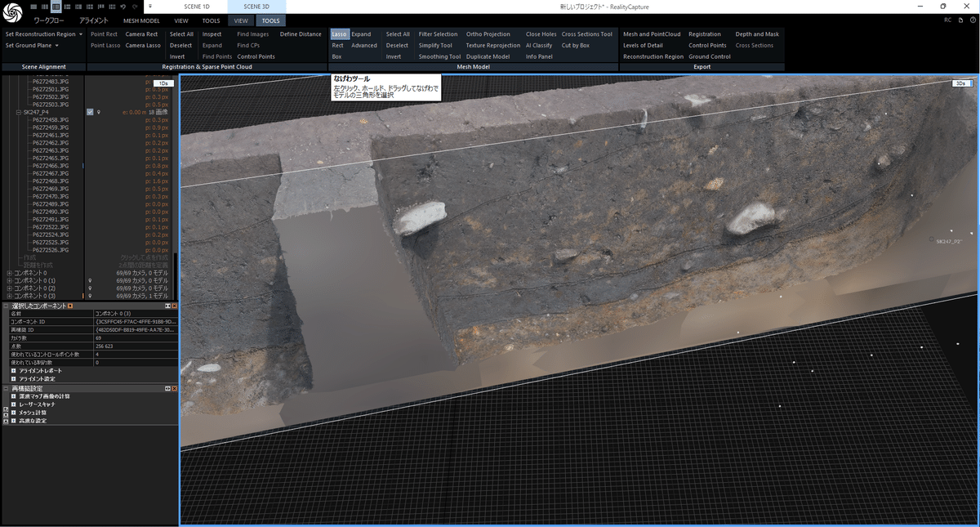Close the 再構築設定 panel with orange X
The height and width of the screenshot is (527, 980).
point(174,388)
